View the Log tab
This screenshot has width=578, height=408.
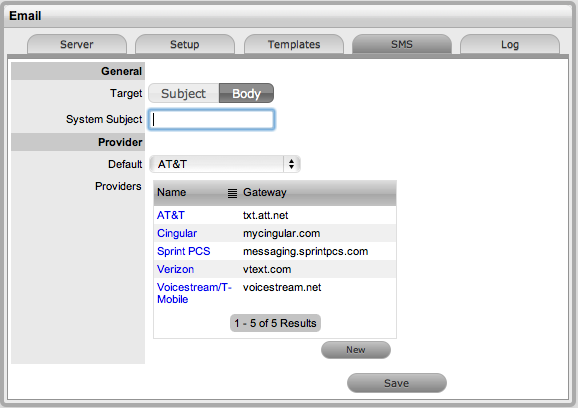pos(510,44)
